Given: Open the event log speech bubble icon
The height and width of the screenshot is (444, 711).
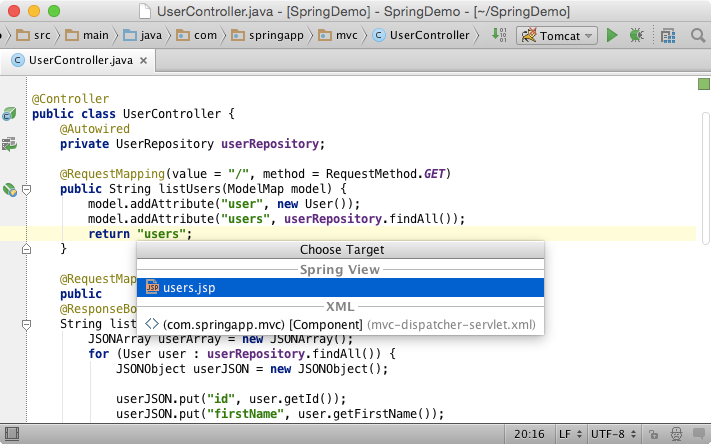Looking at the screenshot, I should pos(700,434).
